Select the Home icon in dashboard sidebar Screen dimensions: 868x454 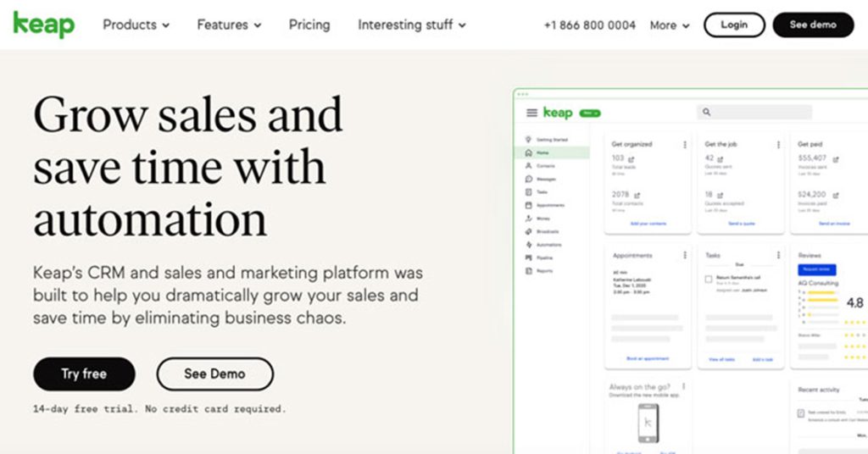(x=528, y=152)
